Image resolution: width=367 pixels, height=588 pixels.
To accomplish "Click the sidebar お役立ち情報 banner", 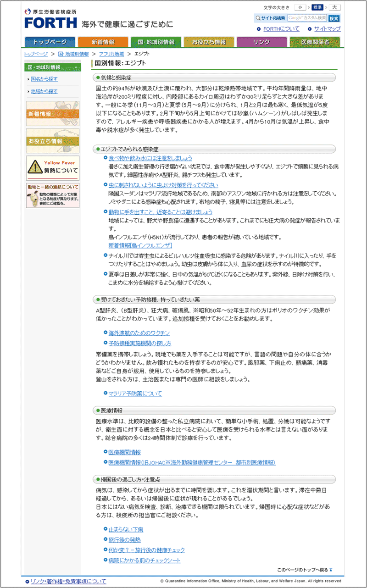I will click(x=53, y=141).
